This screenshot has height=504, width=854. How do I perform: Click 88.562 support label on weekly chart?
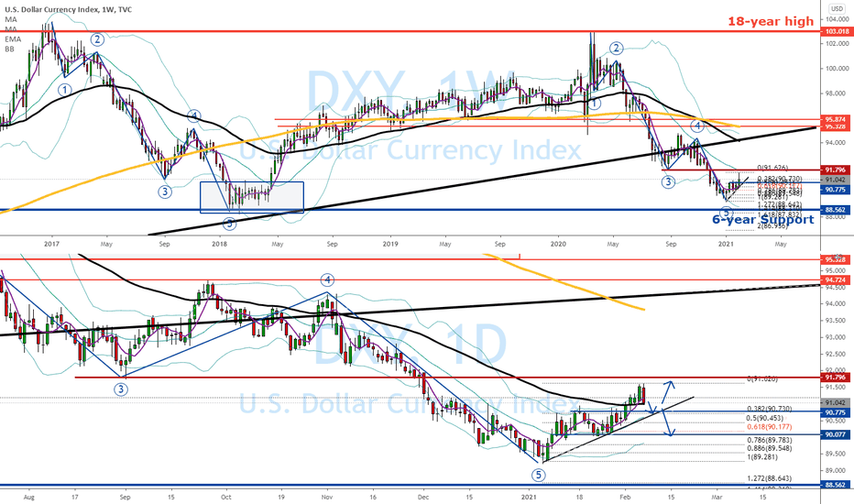pyautogui.click(x=838, y=209)
